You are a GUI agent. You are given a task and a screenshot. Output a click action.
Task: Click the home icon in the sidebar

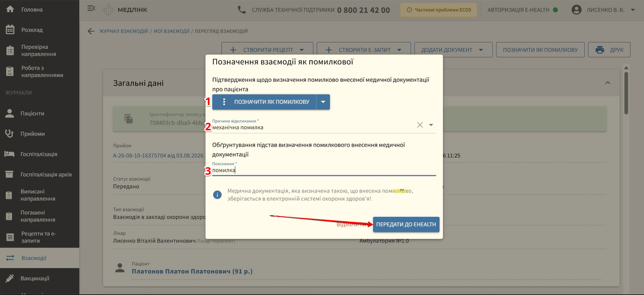point(10,10)
